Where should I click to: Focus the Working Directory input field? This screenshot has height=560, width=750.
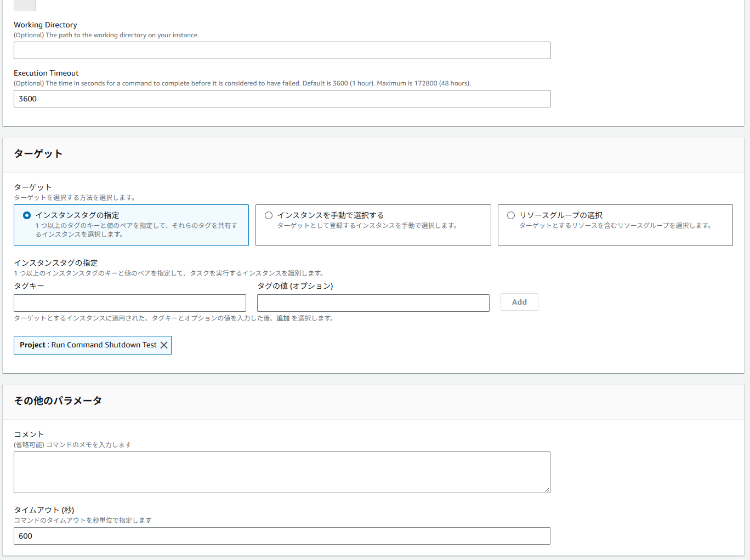pos(282,50)
